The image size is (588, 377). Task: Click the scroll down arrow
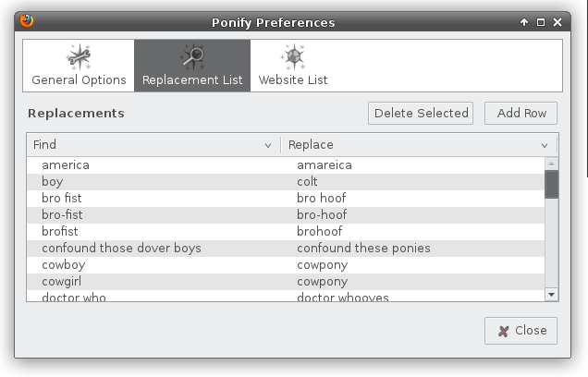(x=551, y=294)
